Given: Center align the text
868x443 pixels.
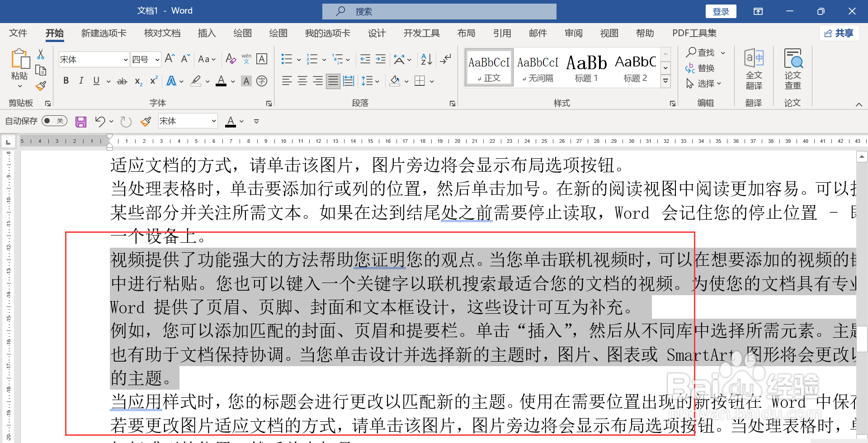Looking at the screenshot, I should point(302,81).
